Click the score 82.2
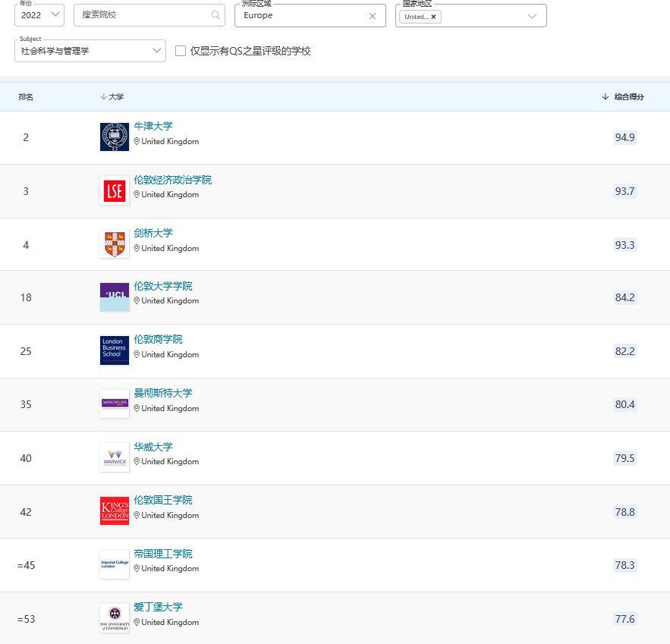This screenshot has width=670, height=644. point(624,351)
